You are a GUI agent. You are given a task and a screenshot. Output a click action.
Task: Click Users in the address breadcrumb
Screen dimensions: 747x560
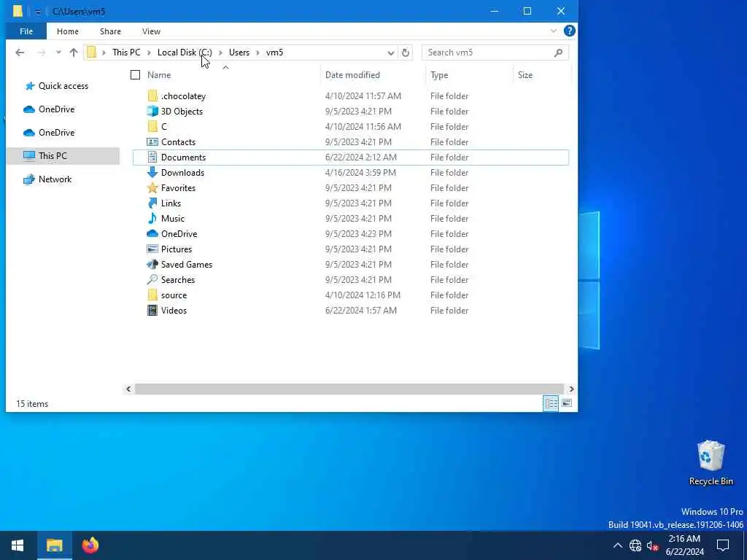click(239, 52)
